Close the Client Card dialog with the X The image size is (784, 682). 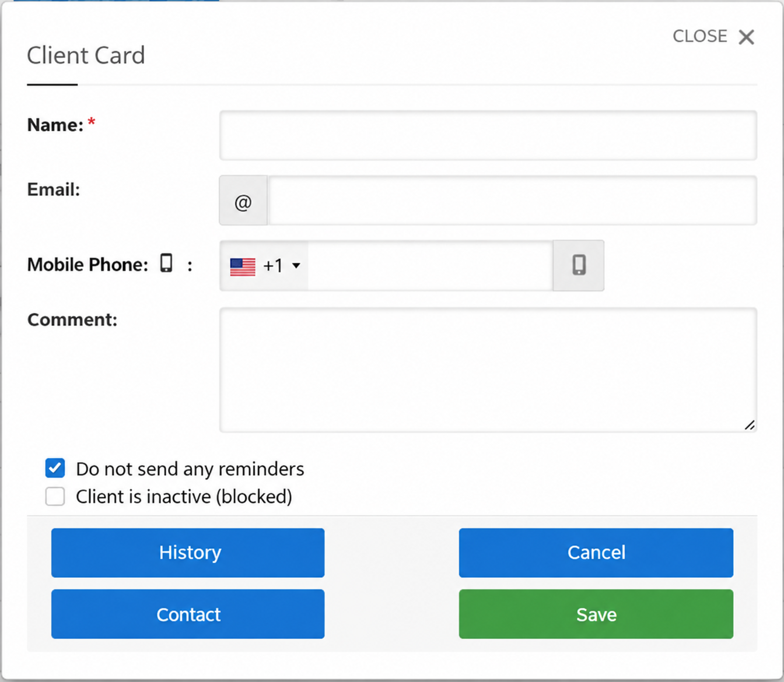tap(746, 37)
